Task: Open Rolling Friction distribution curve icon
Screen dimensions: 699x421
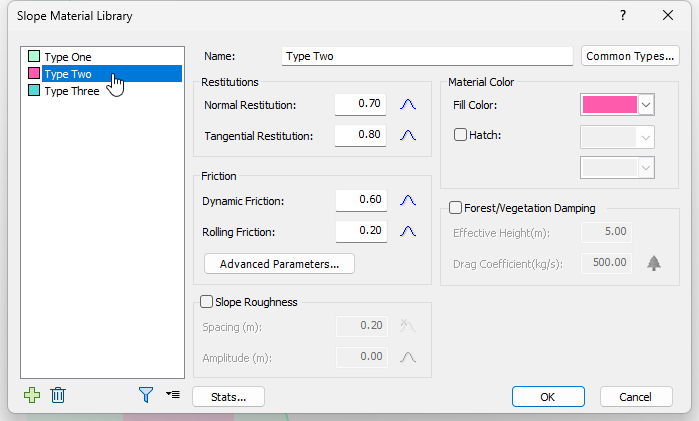Action: click(408, 231)
